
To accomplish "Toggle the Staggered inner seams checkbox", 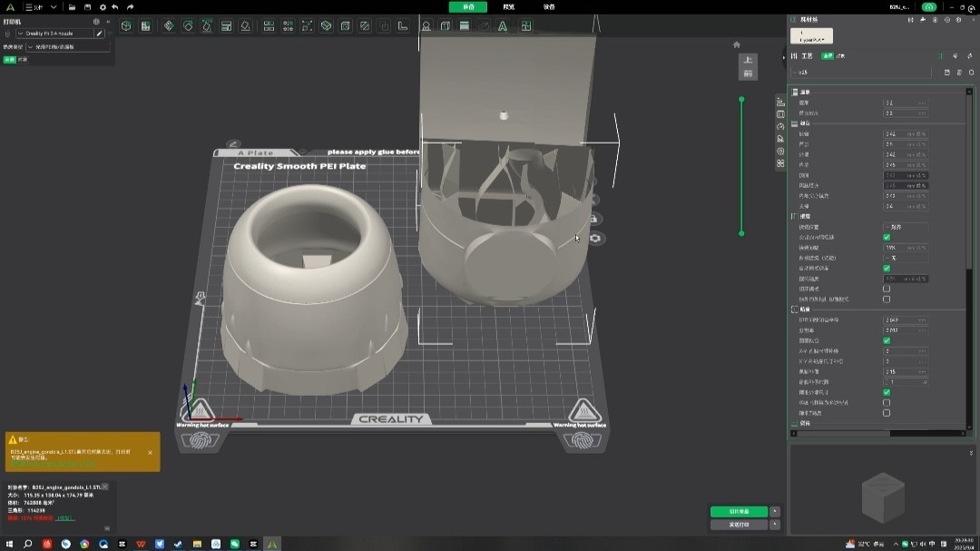I will pos(887,237).
